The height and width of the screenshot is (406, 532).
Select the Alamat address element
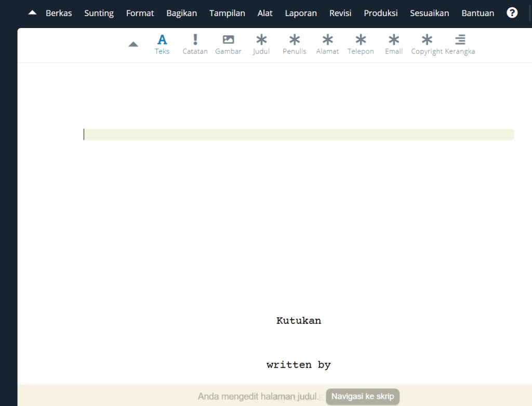pos(327,40)
